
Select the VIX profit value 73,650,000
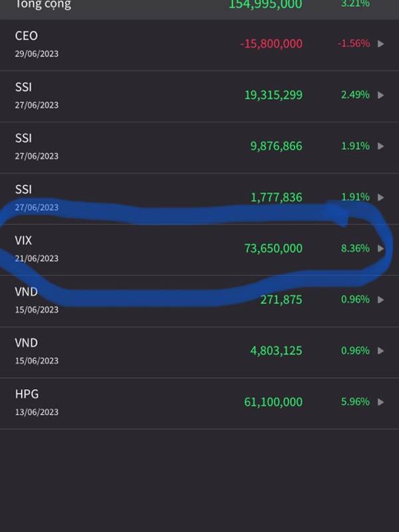click(x=273, y=249)
